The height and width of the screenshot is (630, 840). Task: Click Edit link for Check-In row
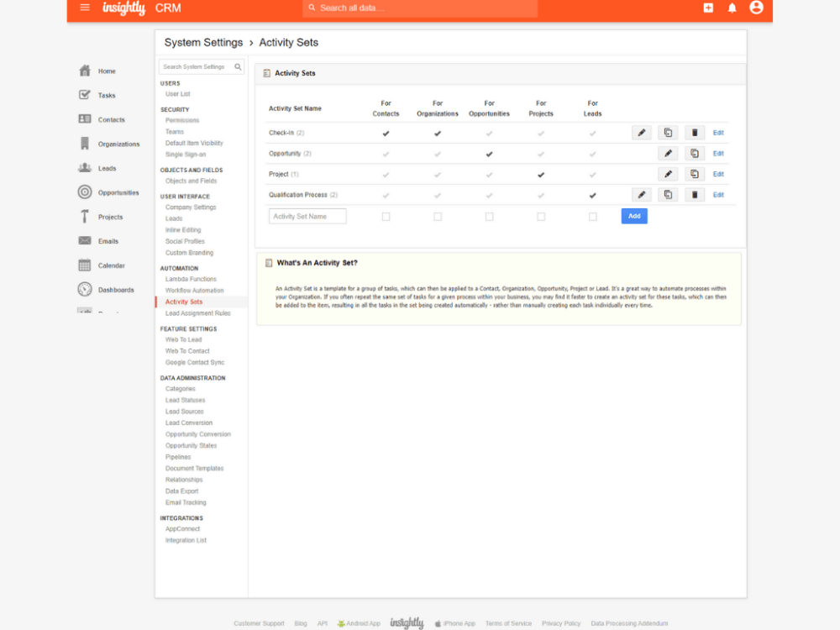[x=718, y=133]
